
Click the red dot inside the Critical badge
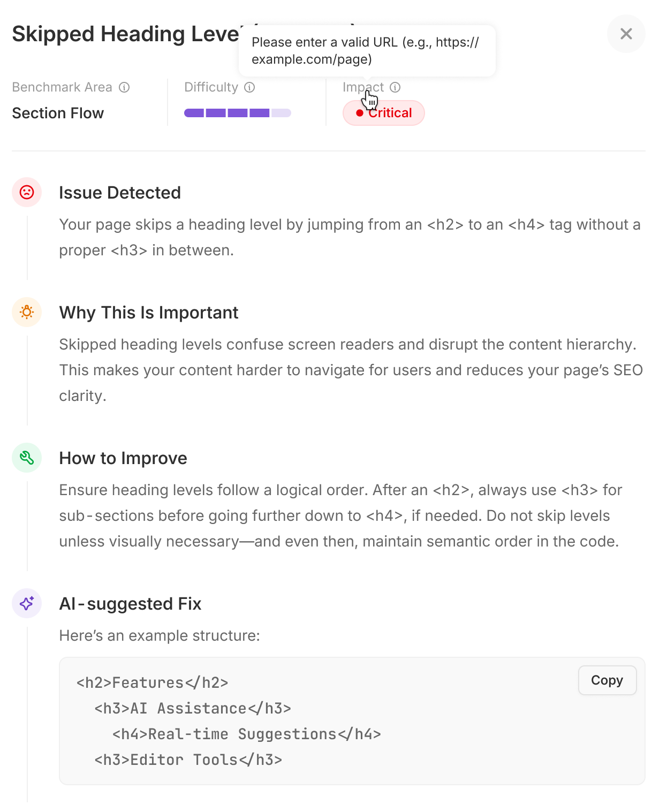pos(360,113)
